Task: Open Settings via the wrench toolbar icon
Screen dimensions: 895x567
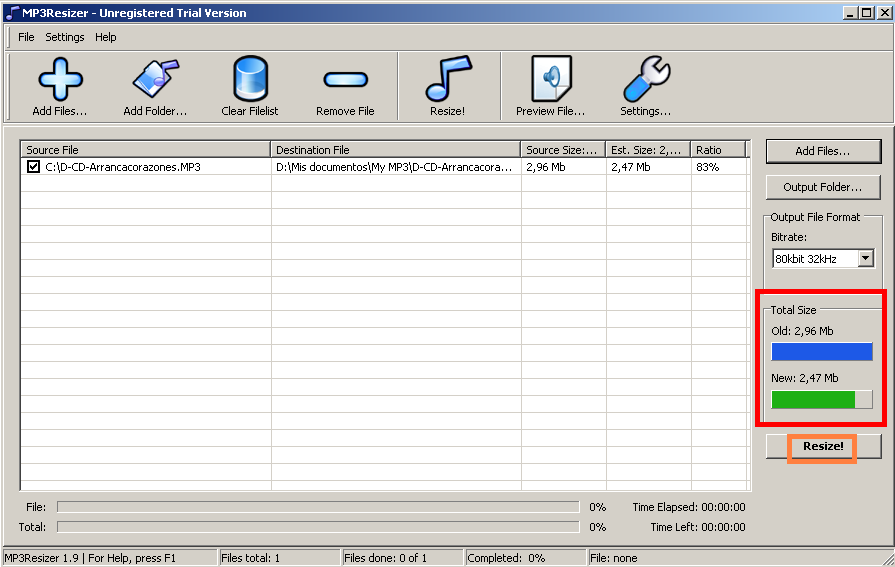Action: pos(646,79)
